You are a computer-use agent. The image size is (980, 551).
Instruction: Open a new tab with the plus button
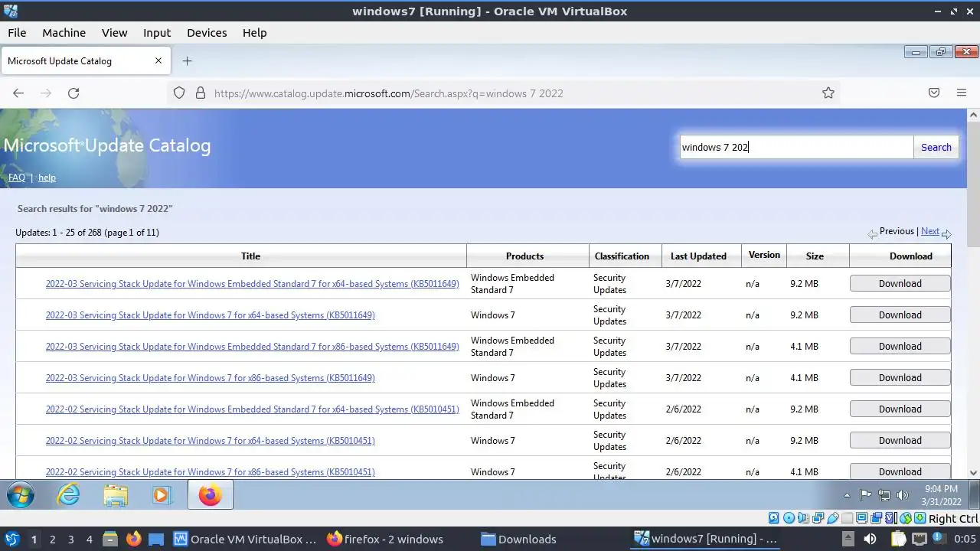188,61
